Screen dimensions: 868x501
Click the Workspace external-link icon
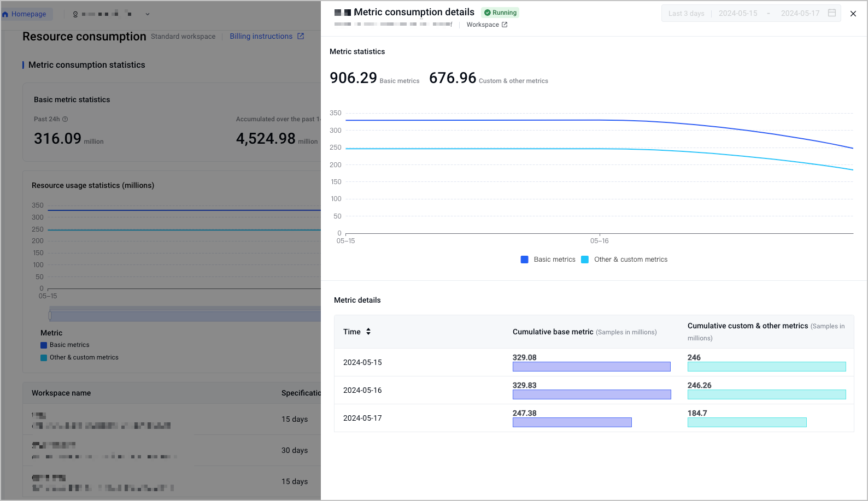505,25
